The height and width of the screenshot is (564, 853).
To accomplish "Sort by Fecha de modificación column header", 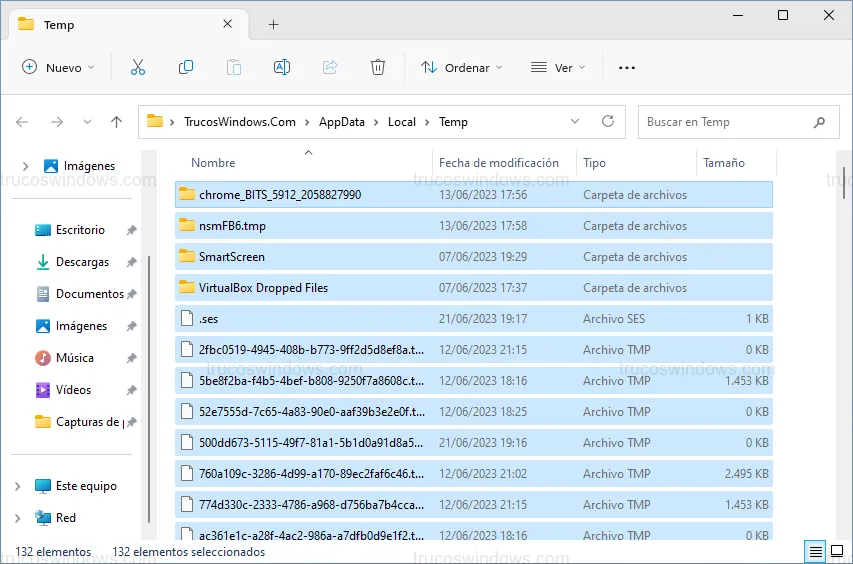I will coord(498,163).
